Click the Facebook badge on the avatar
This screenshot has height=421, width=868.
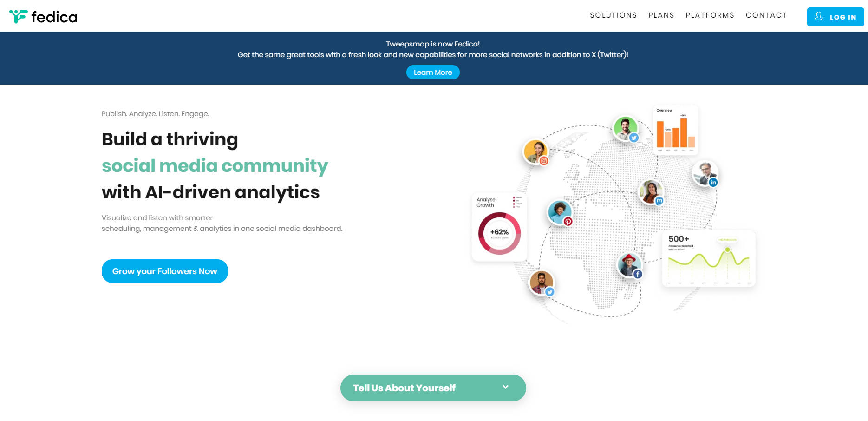638,274
